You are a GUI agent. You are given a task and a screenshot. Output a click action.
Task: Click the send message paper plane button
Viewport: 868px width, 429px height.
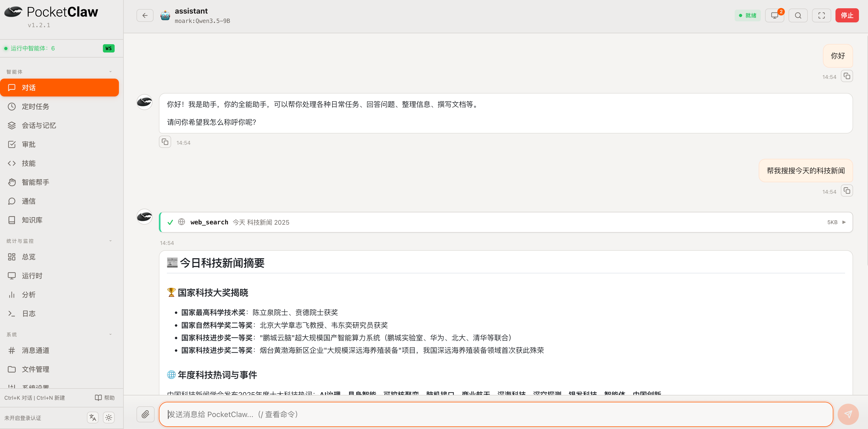[x=848, y=414]
